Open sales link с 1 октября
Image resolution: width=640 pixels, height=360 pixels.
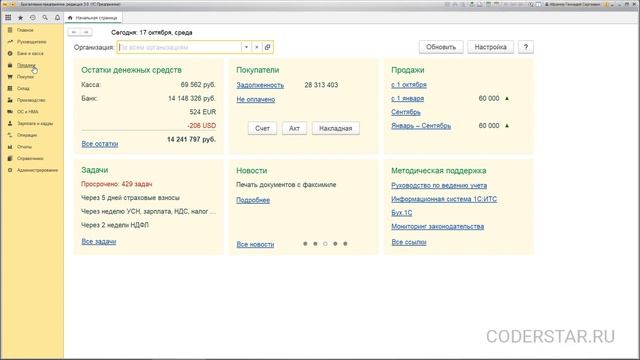click(409, 85)
